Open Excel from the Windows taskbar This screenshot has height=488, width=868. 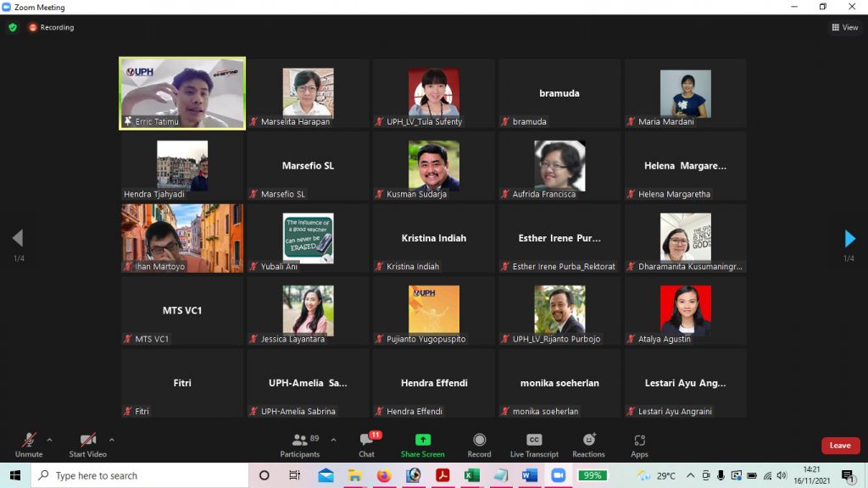click(x=471, y=475)
